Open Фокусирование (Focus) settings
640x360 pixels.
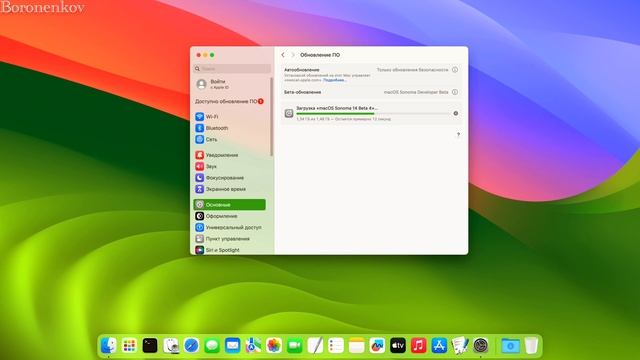pyautogui.click(x=229, y=178)
